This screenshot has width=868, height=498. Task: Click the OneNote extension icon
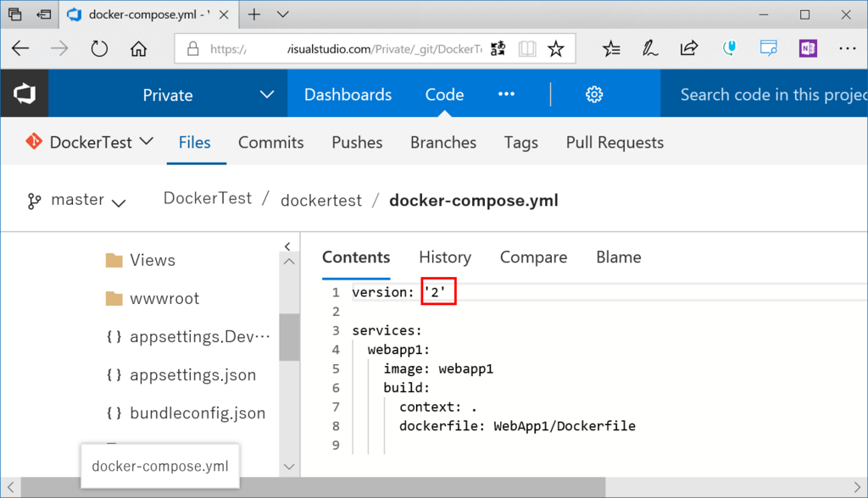808,48
